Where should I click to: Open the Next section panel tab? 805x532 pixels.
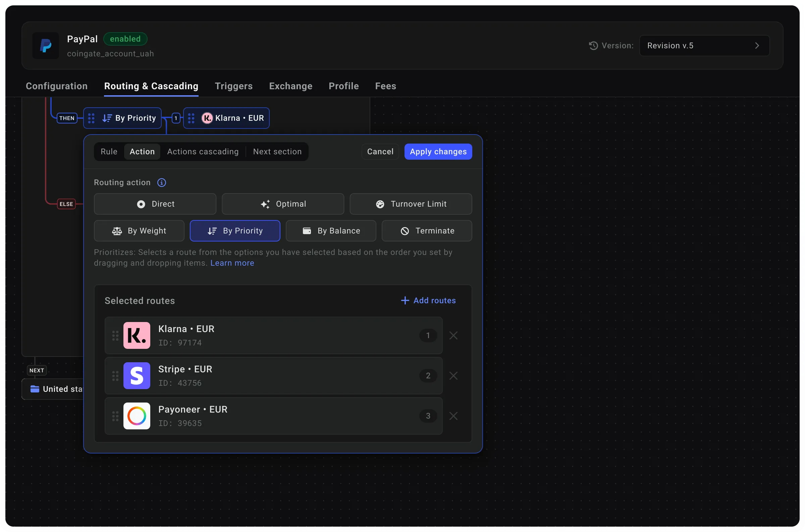click(277, 152)
